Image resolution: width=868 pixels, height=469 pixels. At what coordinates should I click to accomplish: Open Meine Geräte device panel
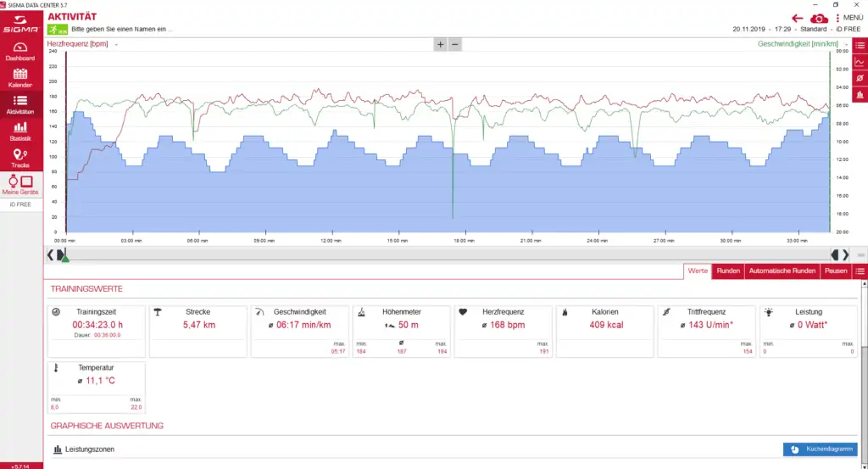tap(20, 184)
